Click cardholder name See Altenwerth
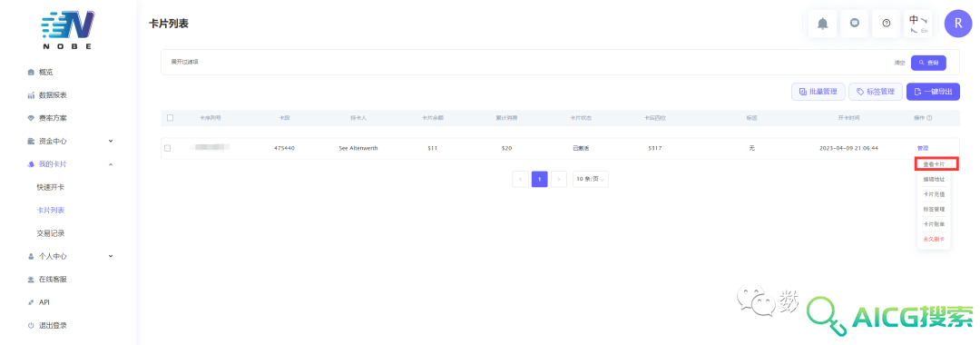This screenshot has width=980, height=345. click(358, 148)
